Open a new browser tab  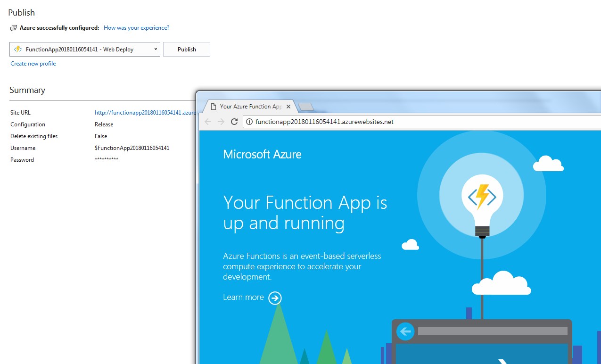306,107
